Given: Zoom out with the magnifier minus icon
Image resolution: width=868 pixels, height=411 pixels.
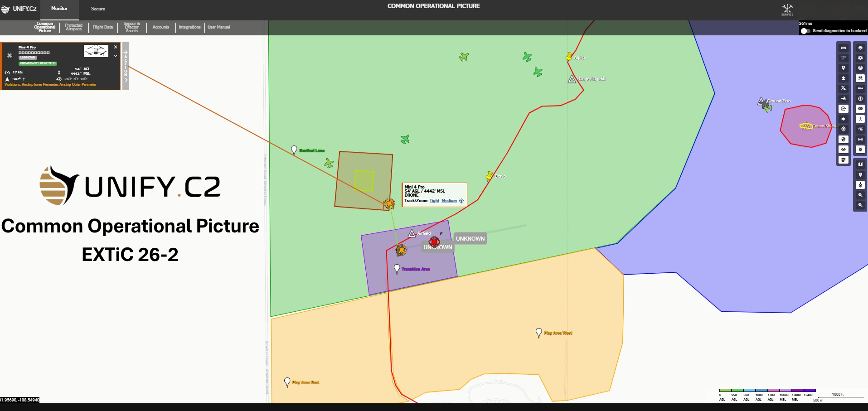Looking at the screenshot, I should coord(860,205).
